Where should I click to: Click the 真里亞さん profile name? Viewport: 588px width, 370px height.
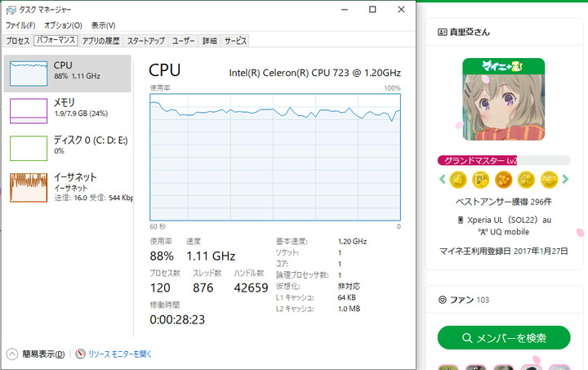[x=470, y=32]
